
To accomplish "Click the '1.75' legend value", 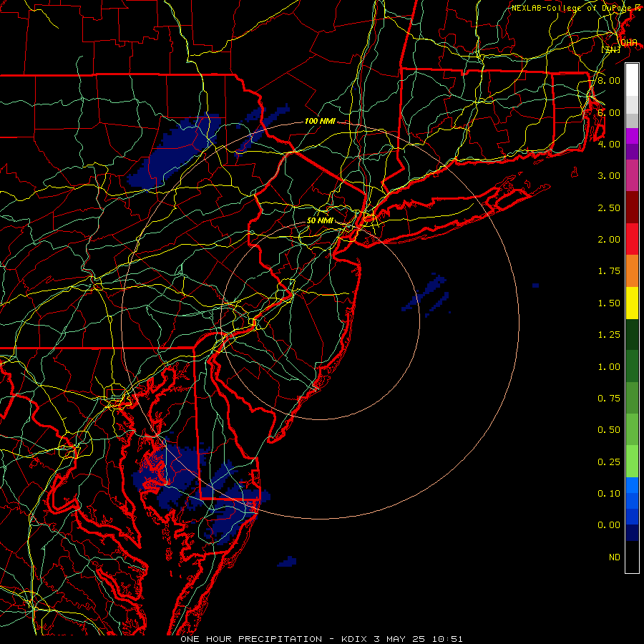I will click(x=609, y=271).
